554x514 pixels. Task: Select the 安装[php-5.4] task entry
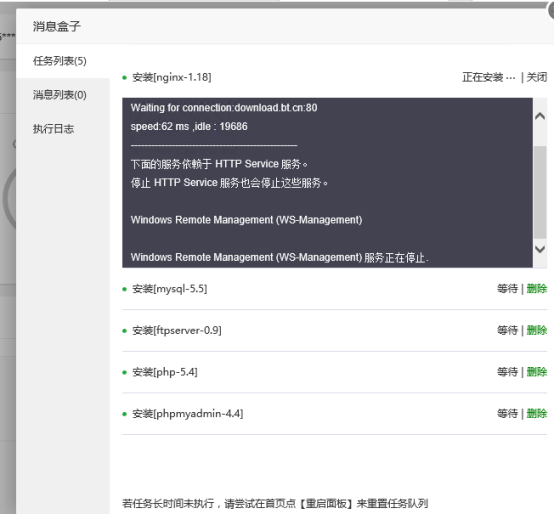point(165,372)
